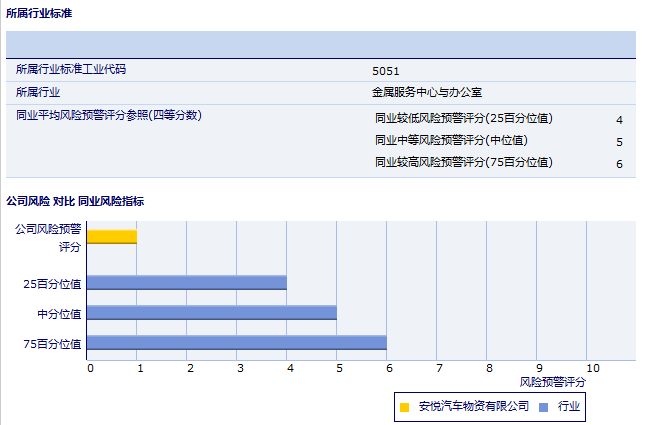Click the 公司风险 对比 同业风险指标 heading

(x=75, y=201)
